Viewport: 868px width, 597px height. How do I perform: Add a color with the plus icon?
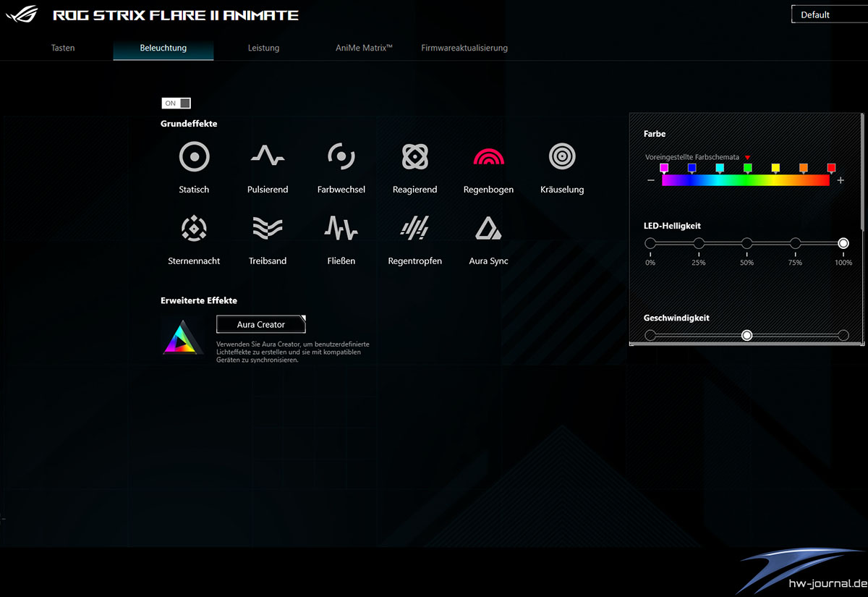[x=841, y=180]
